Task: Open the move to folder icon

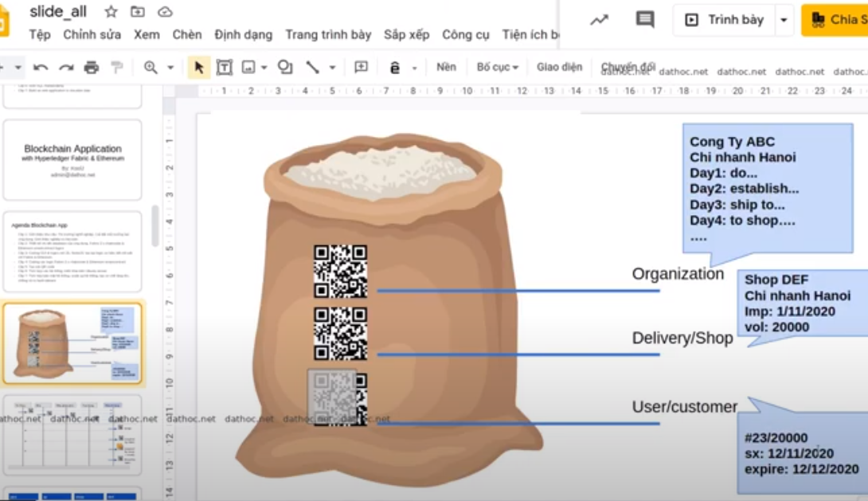Action: (x=137, y=12)
